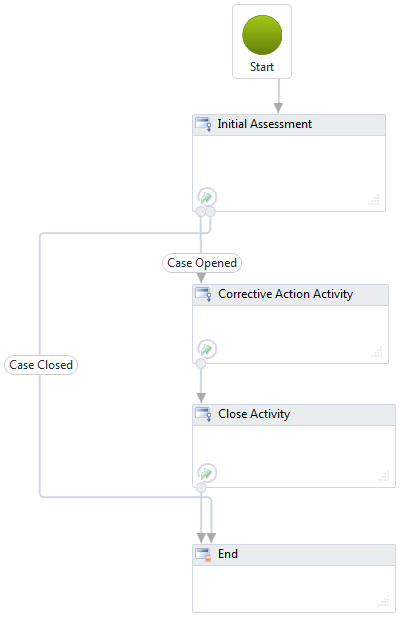Viewport: 405px width, 626px height.
Task: Click the resize grip of End box
Action: coord(384,600)
